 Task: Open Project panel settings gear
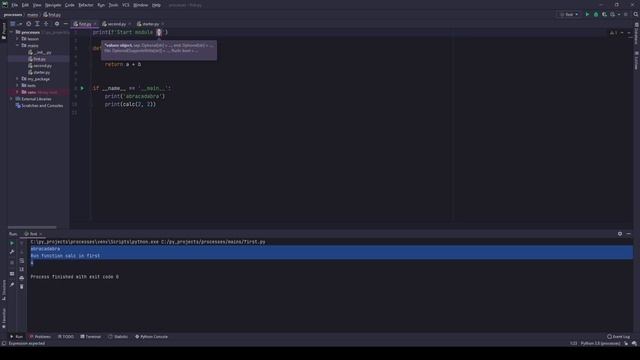point(57,24)
